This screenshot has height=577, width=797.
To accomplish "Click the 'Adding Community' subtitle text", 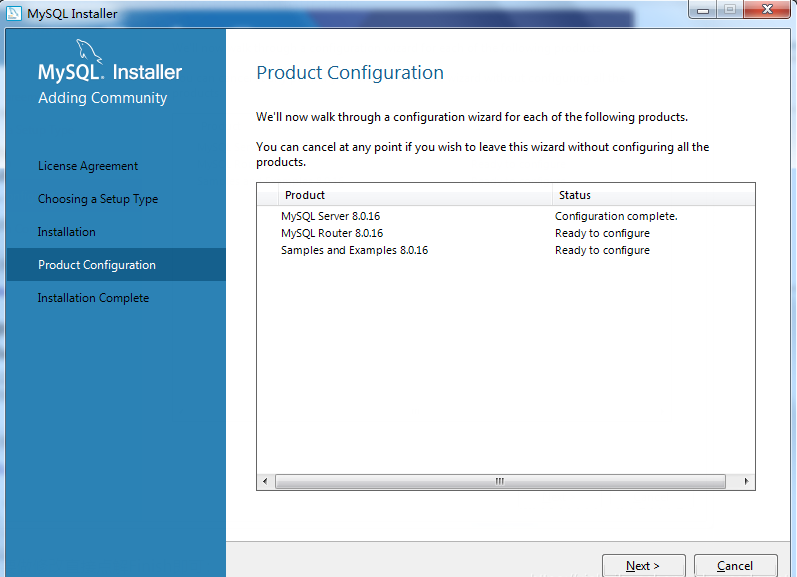I will [x=103, y=98].
